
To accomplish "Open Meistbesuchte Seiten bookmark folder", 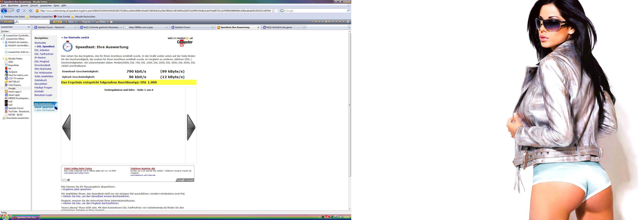I will 13,16.
